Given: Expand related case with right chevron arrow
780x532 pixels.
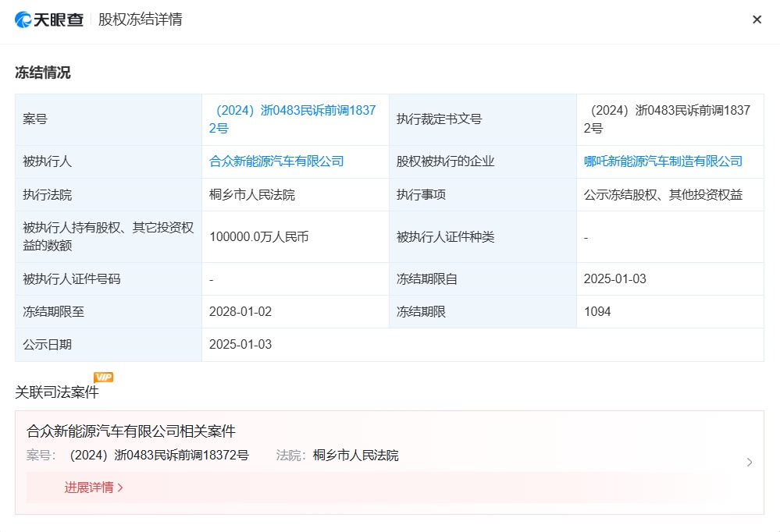Looking at the screenshot, I should pos(750,463).
